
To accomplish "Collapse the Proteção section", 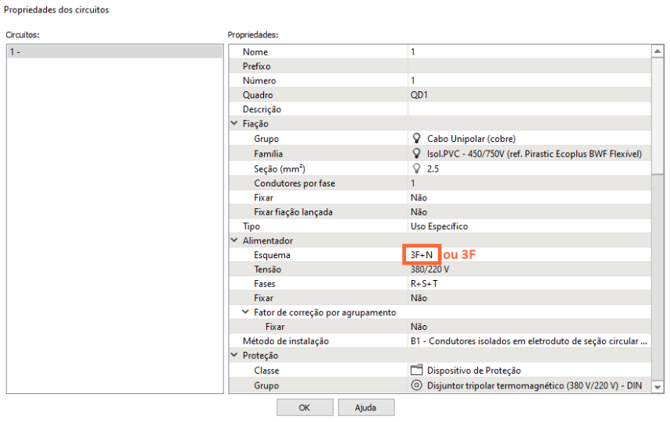I will coord(234,356).
